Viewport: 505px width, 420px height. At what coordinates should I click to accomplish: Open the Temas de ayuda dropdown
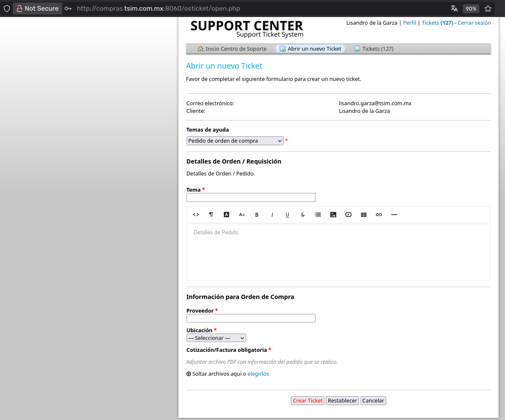coord(235,141)
